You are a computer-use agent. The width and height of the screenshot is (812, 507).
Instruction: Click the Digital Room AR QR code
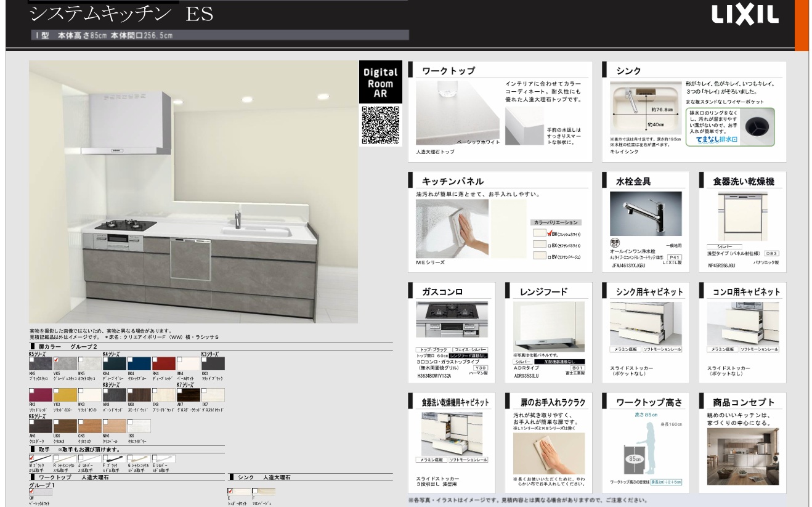tap(380, 126)
